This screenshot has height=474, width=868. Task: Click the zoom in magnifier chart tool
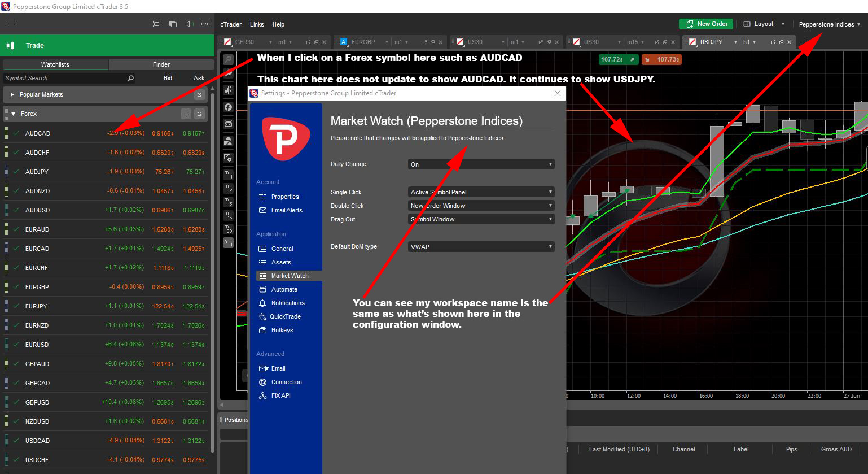228,59
